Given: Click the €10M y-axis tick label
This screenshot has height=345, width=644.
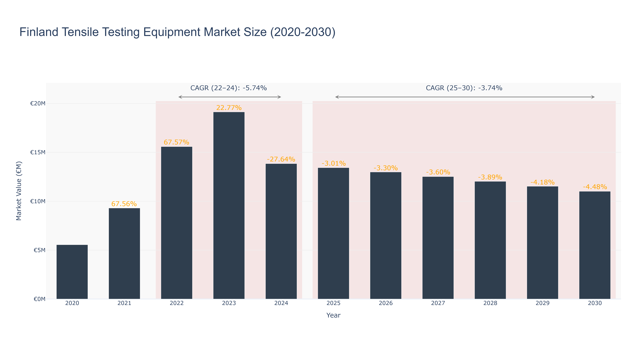Looking at the screenshot, I should [x=38, y=201].
